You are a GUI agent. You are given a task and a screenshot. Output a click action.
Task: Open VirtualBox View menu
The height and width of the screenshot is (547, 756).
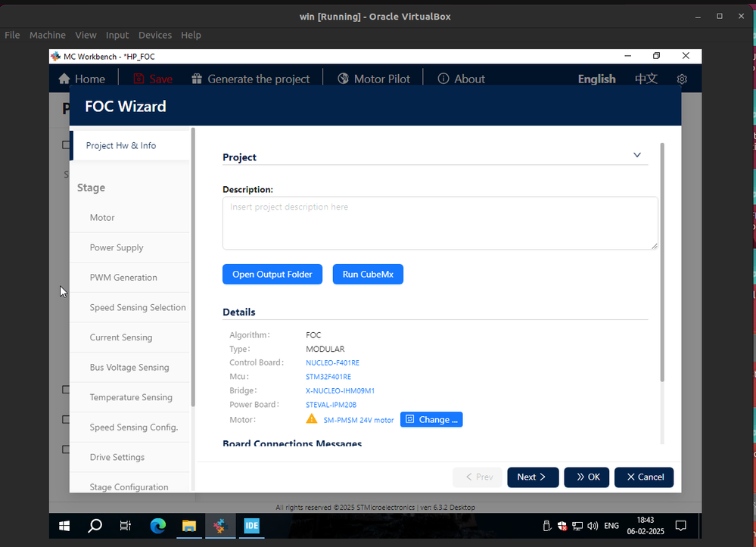86,36
